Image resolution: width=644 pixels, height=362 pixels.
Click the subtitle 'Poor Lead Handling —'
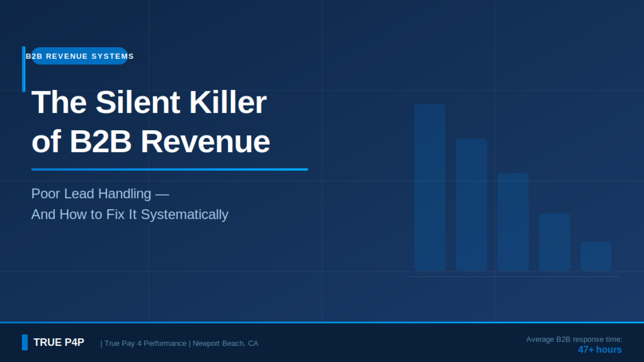coord(100,194)
